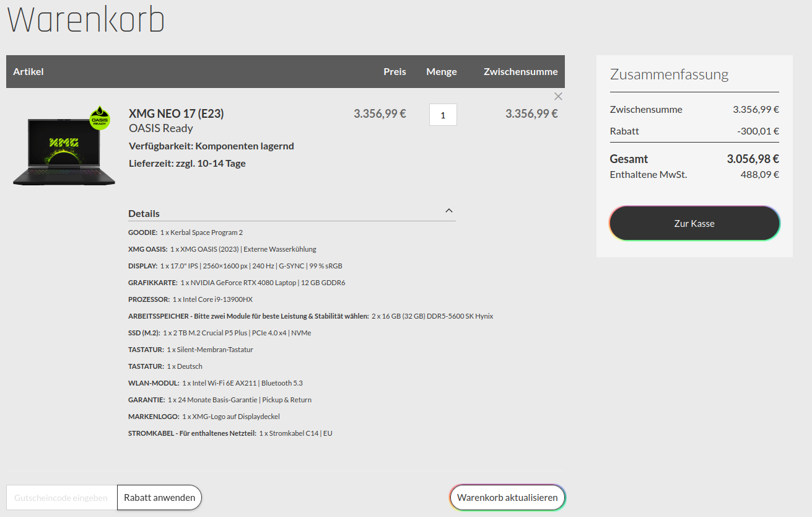Click the OASIS Ready subtitle text
Image resolution: width=812 pixels, height=517 pixels.
pos(161,128)
